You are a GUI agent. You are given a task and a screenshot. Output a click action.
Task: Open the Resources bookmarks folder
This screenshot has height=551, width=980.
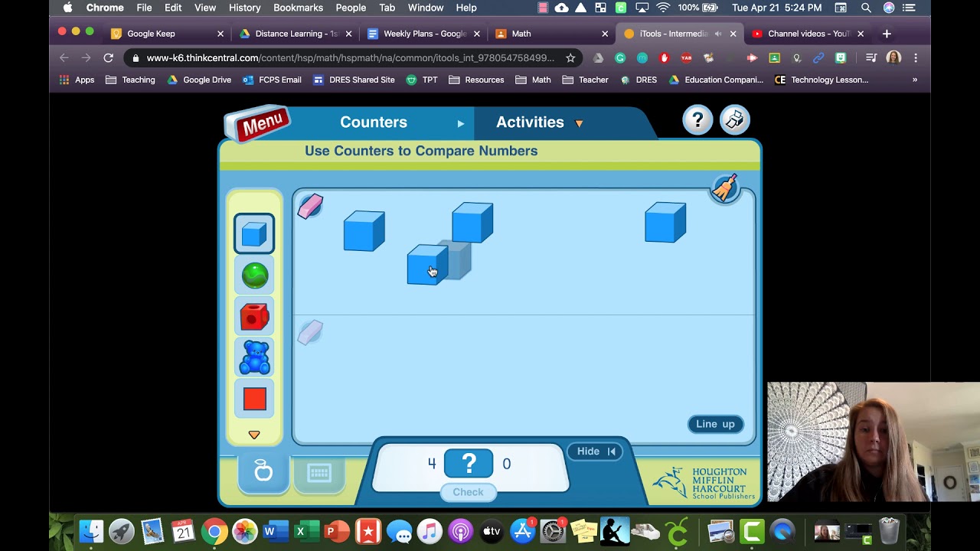click(476, 80)
